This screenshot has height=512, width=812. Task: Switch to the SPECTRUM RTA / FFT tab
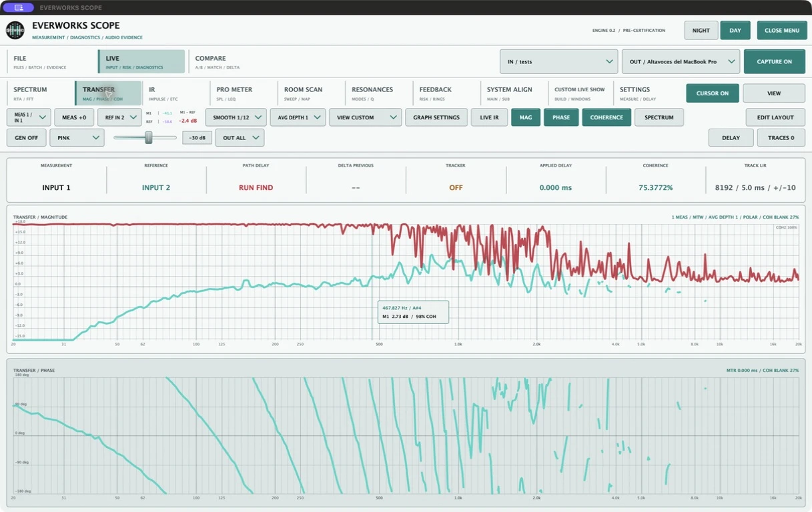40,93
